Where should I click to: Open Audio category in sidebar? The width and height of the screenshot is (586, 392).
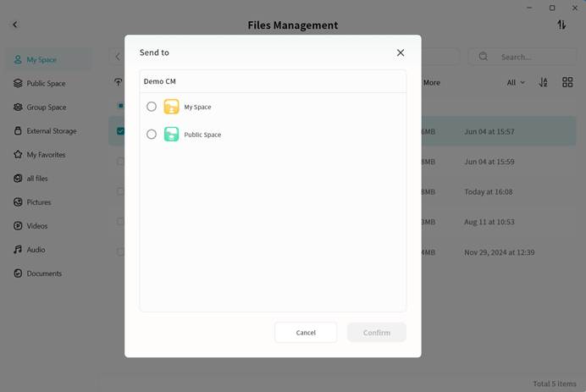36,250
